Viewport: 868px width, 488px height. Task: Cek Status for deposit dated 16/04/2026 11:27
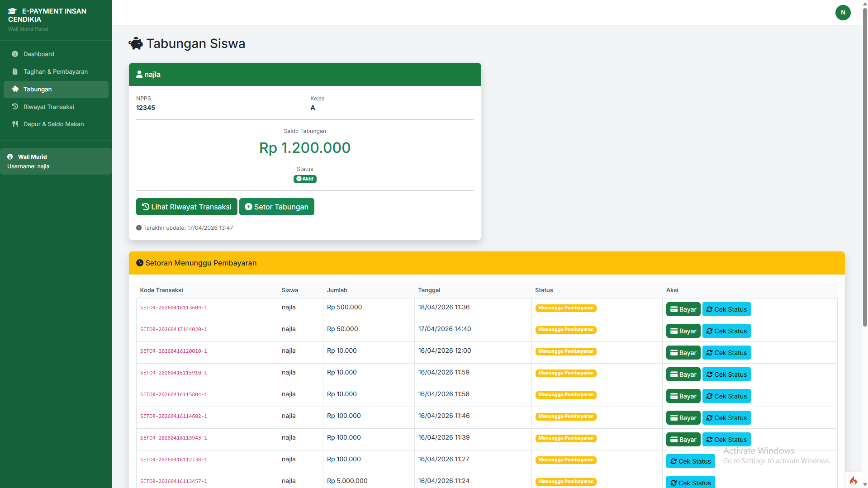[690, 461]
